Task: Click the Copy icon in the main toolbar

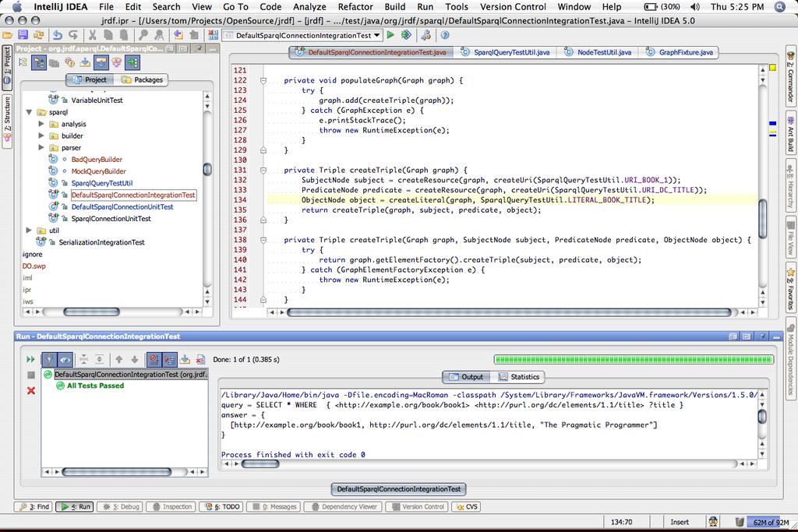Action: click(108, 35)
